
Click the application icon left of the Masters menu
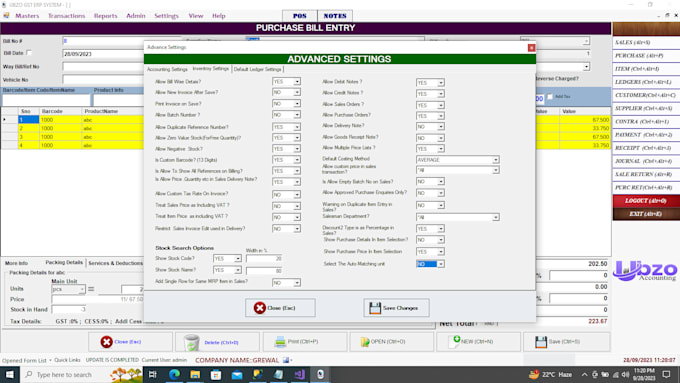click(x=6, y=16)
